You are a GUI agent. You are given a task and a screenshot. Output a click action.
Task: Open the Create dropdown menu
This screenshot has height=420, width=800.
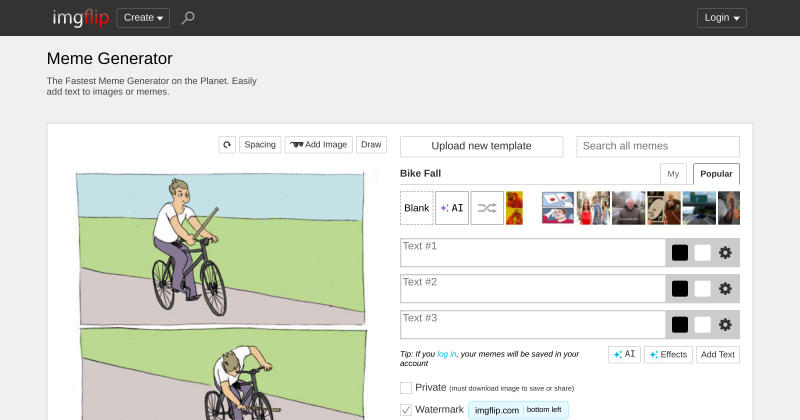[143, 18]
